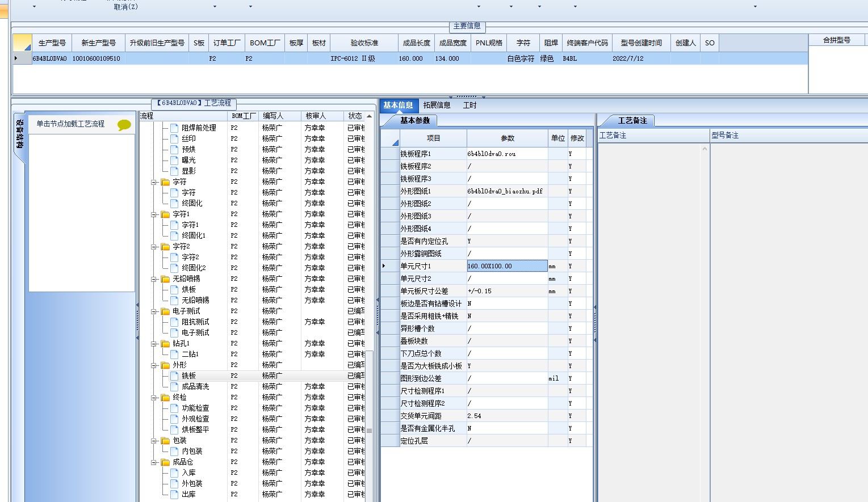Viewport: 868px width, 502px height.
Task: Collapse the 电子测试 tree node
Action: point(154,311)
